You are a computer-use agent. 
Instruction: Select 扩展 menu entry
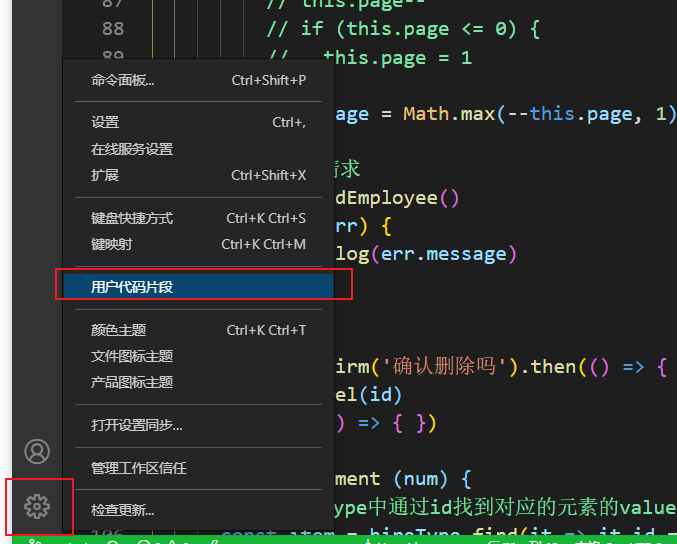point(198,175)
